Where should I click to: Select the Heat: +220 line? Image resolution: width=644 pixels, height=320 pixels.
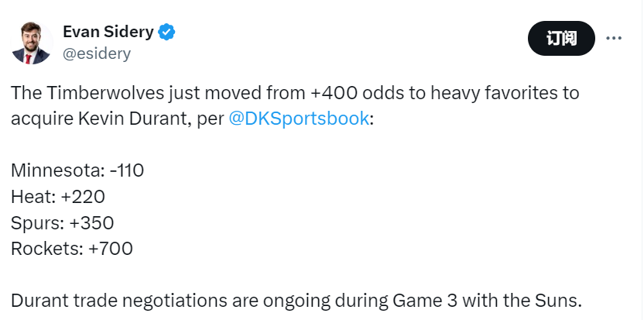pyautogui.click(x=58, y=197)
